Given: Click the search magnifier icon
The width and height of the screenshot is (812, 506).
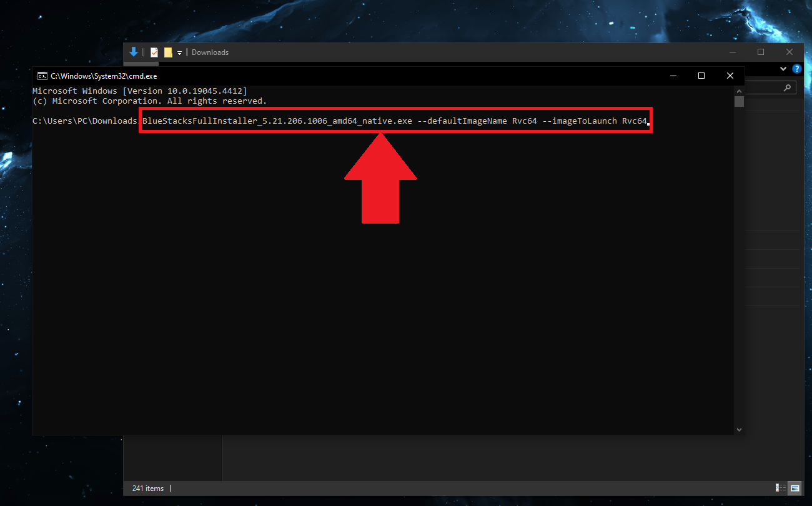Looking at the screenshot, I should pos(786,87).
